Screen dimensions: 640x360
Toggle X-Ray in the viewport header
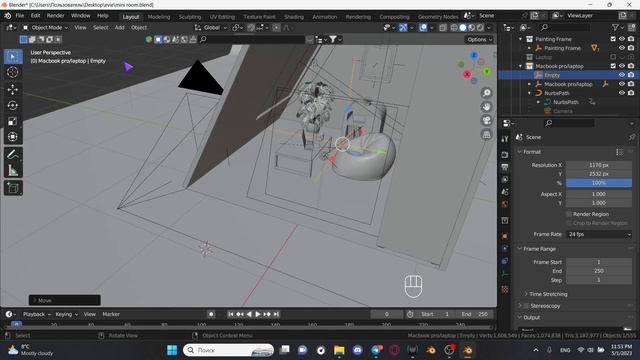(443, 28)
